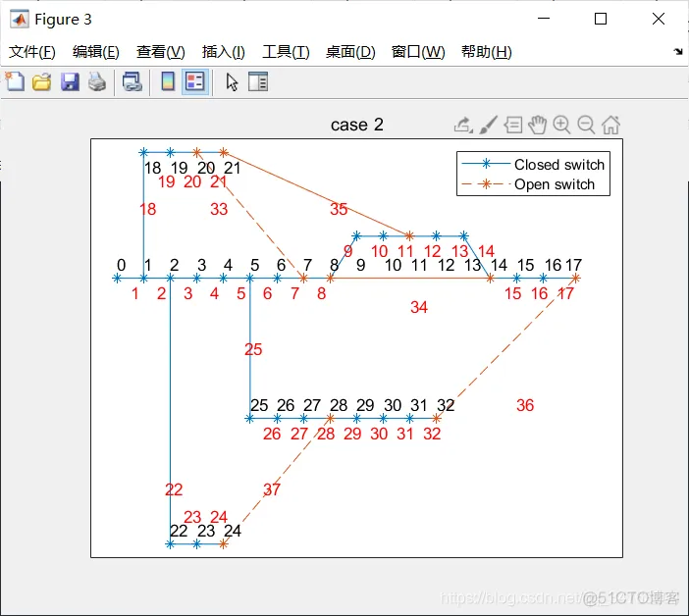Open the 帮助(H) menu
The width and height of the screenshot is (689, 616).
487,52
